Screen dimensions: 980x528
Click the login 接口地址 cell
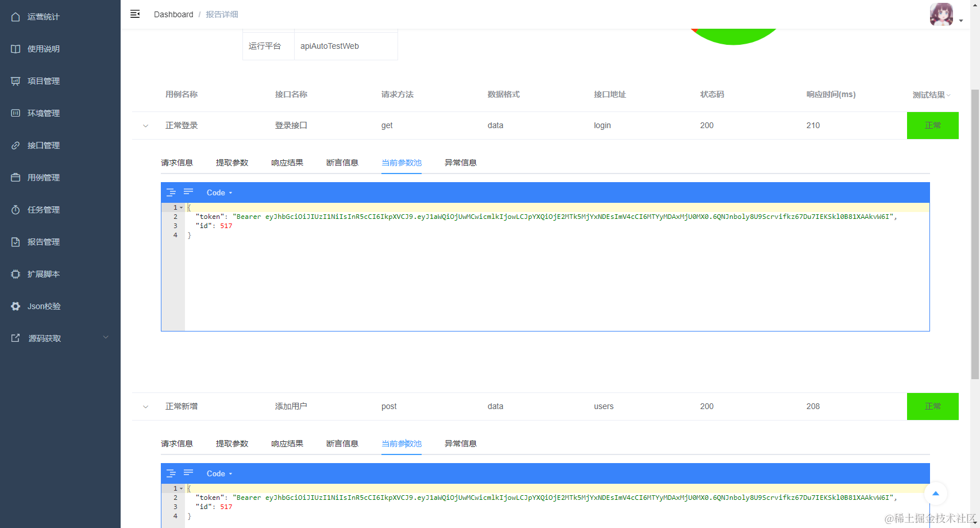click(x=603, y=125)
